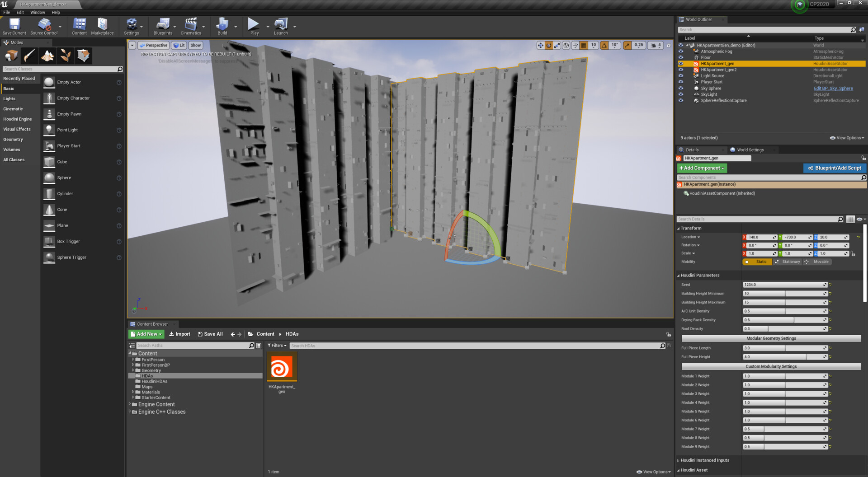
Task: Expand the FirstPerson folder in Content Browser
Action: (x=132, y=360)
